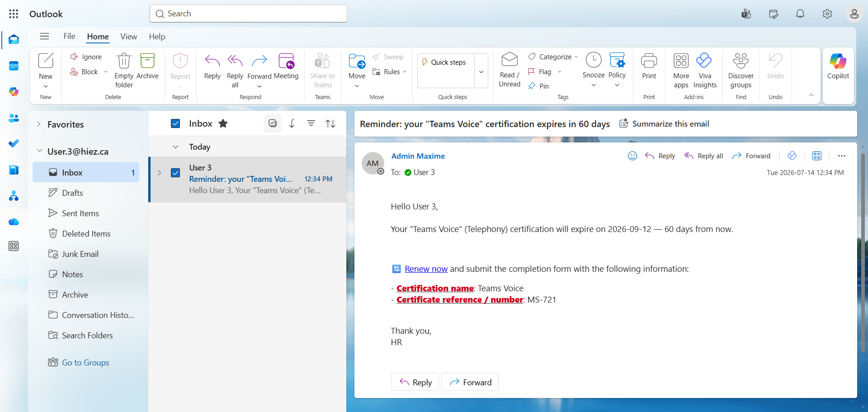Screen dimensions: 868x412
Task: Open the Junk Email folder
Action: pos(86,254)
